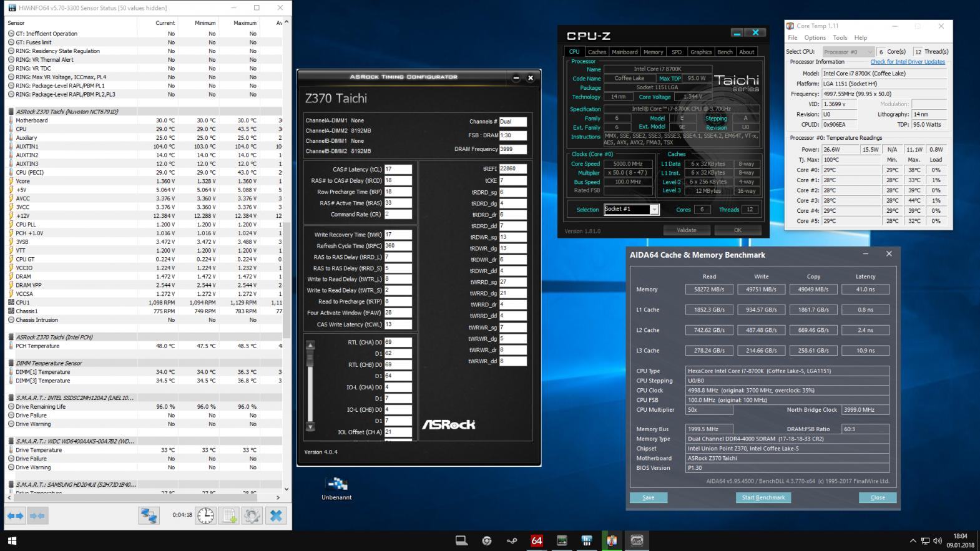Image resolution: width=980 pixels, height=551 pixels.
Task: Open the Unbenannt desktop shortcut
Action: pos(336,488)
